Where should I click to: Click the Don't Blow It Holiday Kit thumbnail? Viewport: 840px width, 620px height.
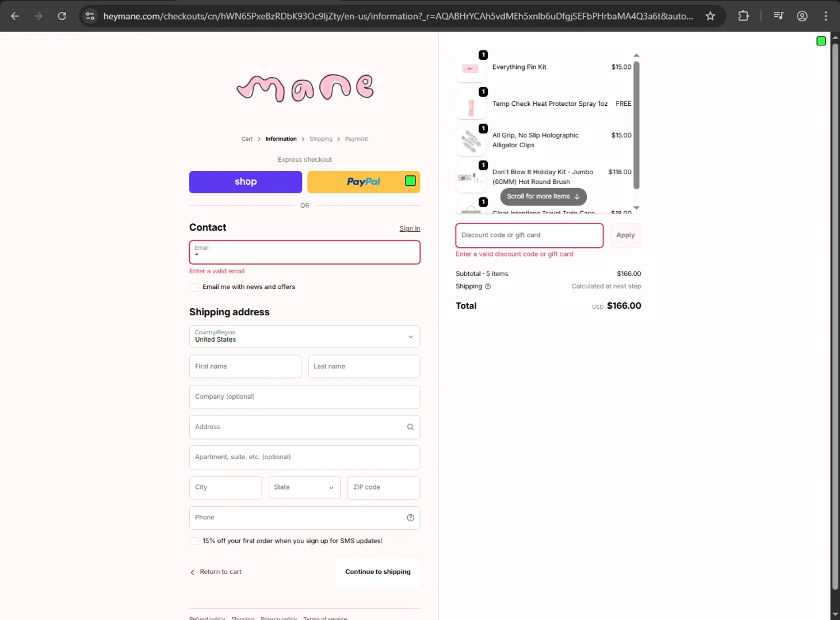471,178
